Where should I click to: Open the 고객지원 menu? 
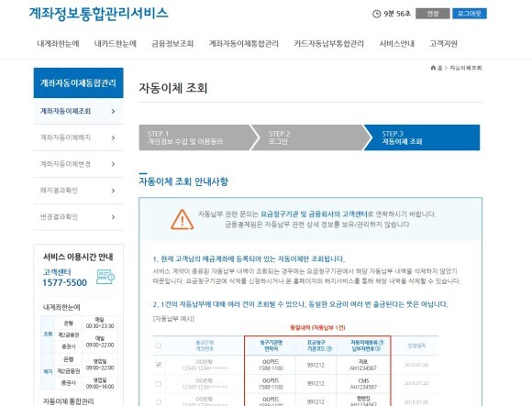point(443,44)
